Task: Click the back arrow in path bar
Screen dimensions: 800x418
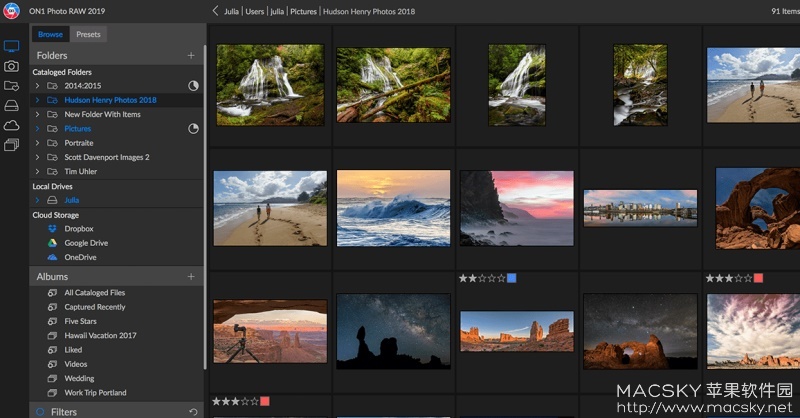Action: coord(215,11)
